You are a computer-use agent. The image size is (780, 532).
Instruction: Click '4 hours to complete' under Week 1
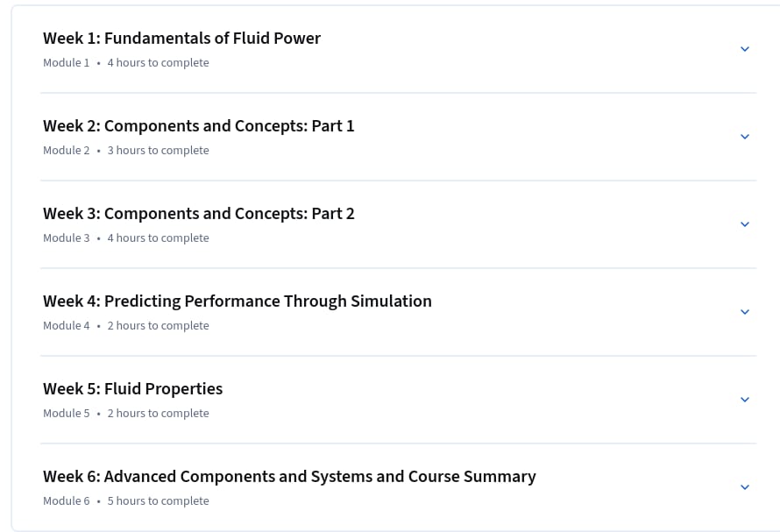pos(158,63)
